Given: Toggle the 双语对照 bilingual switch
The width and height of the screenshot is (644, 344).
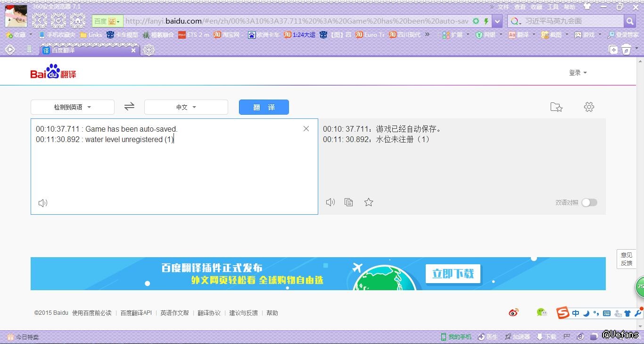Looking at the screenshot, I should [x=589, y=202].
